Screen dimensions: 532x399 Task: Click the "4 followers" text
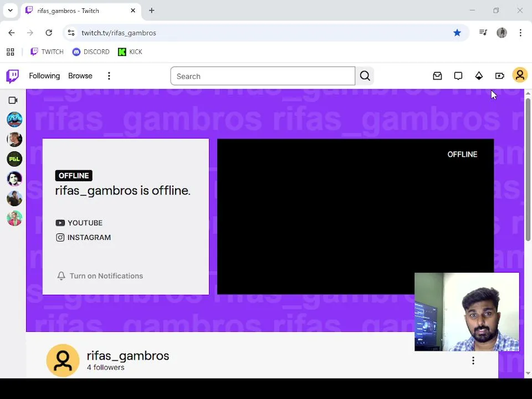point(105,367)
